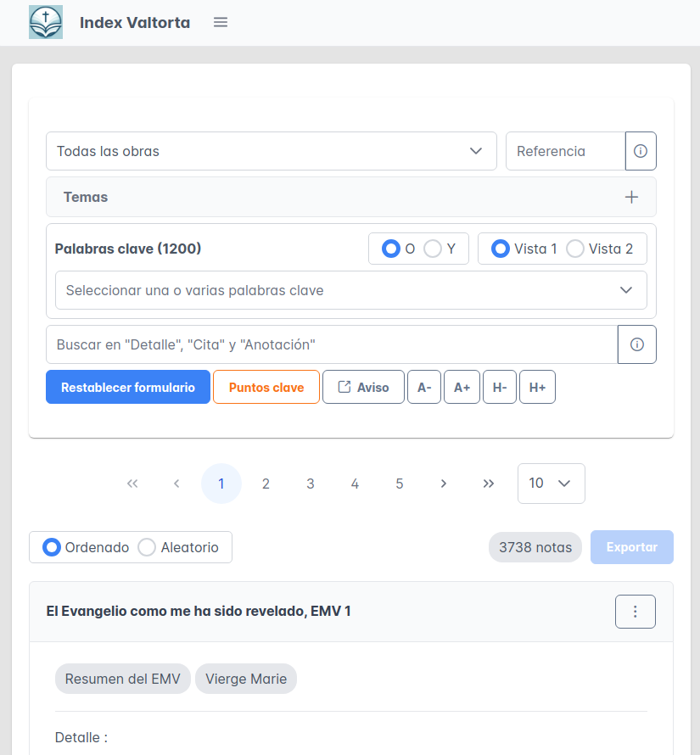Viewport: 700px width, 755px height.
Task: Open the "Todas las obras" dropdown
Action: coord(271,151)
